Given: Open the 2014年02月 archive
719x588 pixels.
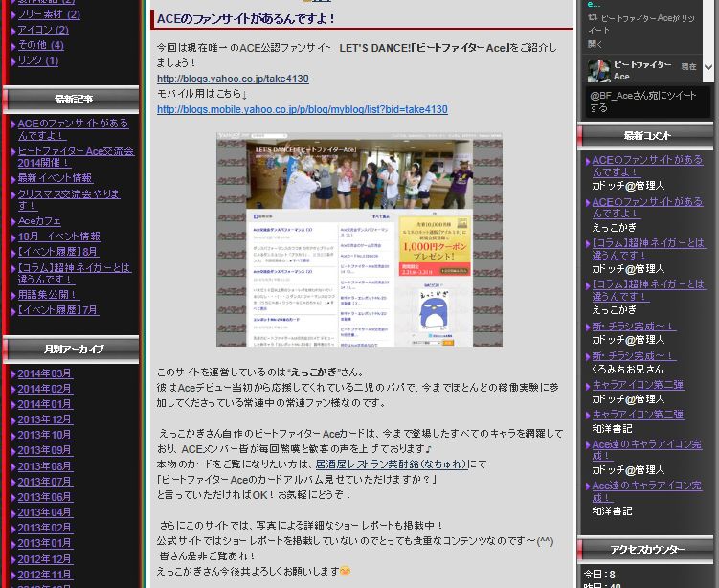Looking at the screenshot, I should [45, 389].
